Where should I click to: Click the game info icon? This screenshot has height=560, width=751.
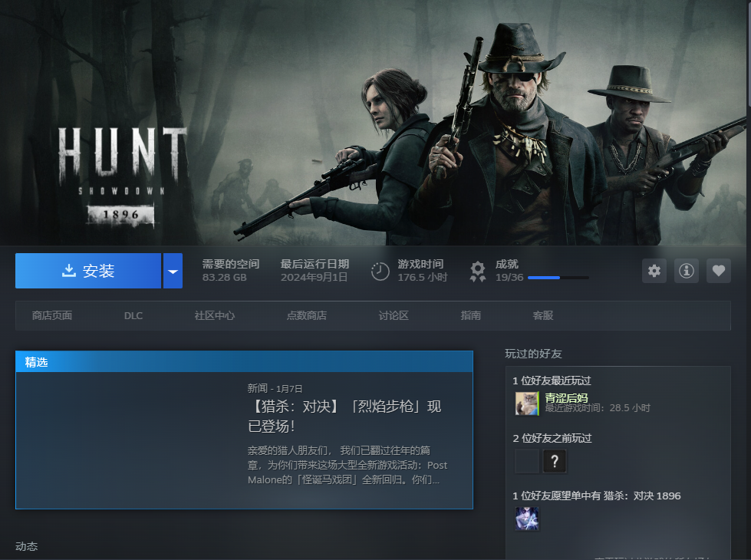tap(687, 271)
